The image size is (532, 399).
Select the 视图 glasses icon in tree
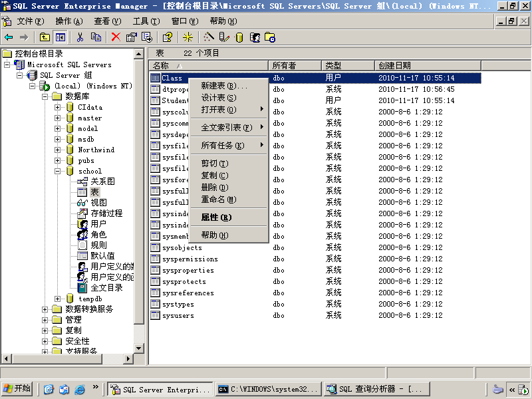(82, 203)
